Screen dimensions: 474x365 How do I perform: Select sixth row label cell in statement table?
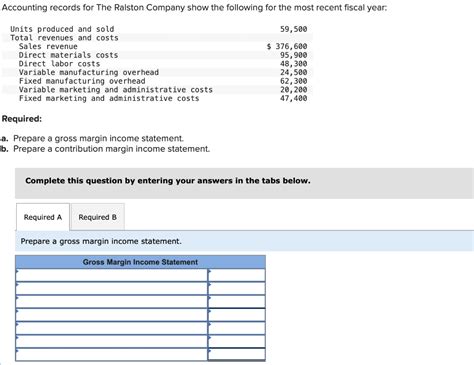[112, 342]
